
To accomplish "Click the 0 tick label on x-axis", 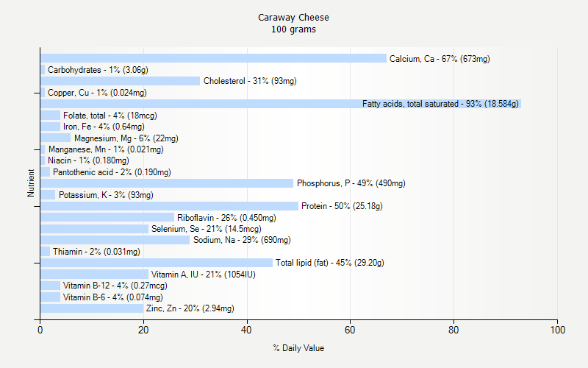I will coord(40,330).
